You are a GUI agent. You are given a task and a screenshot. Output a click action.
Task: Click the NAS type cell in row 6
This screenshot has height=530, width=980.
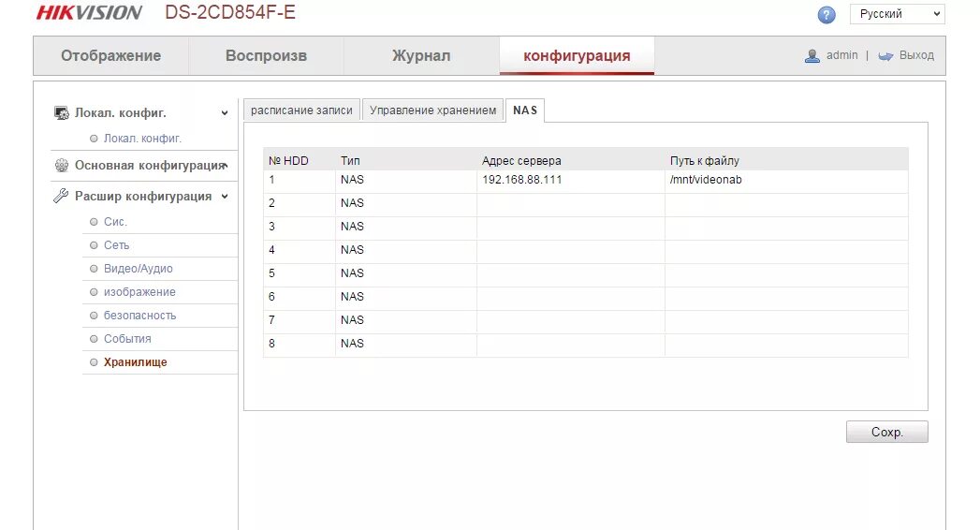pos(406,297)
